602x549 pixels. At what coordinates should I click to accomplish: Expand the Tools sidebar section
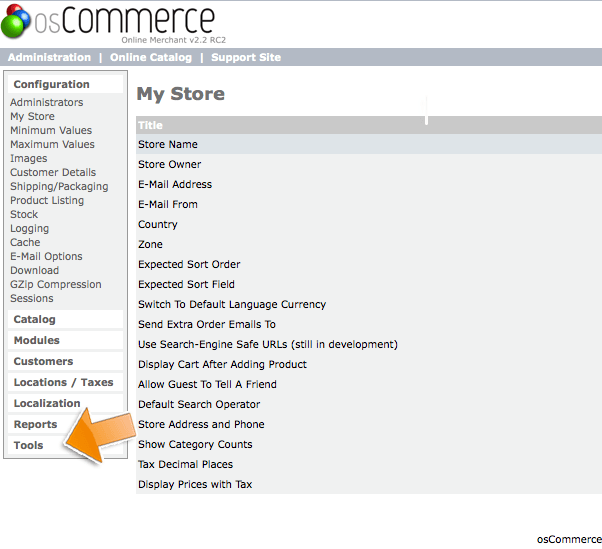[x=29, y=446]
